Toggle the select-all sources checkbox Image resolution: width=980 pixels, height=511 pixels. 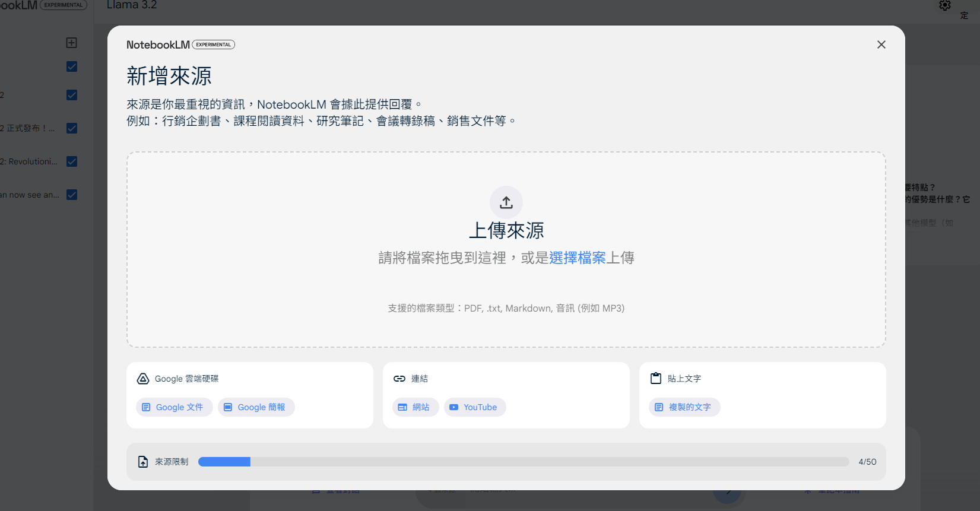pyautogui.click(x=72, y=66)
